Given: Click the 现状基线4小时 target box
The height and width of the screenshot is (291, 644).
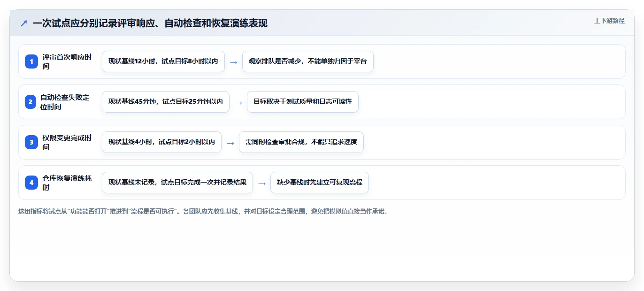Looking at the screenshot, I should (161, 142).
